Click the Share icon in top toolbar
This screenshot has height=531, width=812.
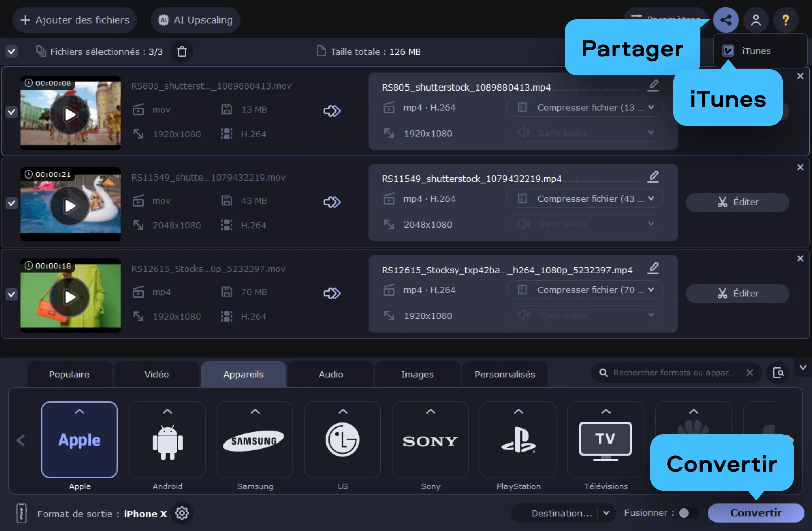(725, 20)
